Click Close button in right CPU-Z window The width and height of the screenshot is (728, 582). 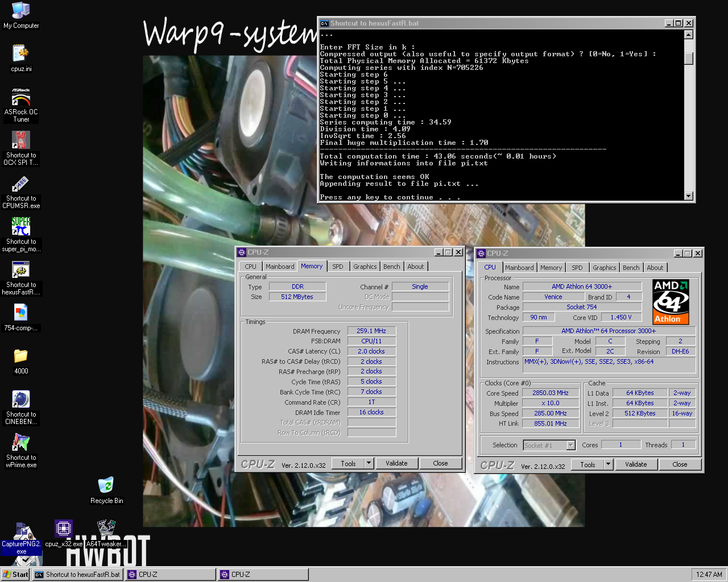point(680,464)
